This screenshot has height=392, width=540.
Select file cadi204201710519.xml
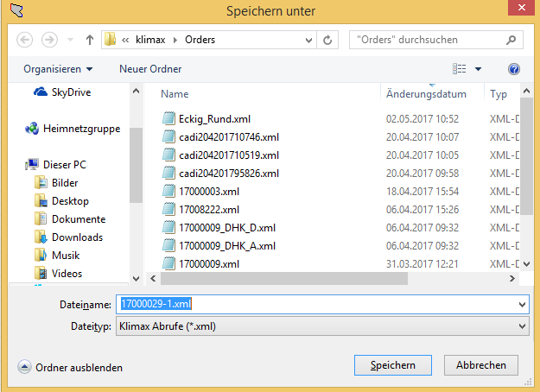coord(229,155)
